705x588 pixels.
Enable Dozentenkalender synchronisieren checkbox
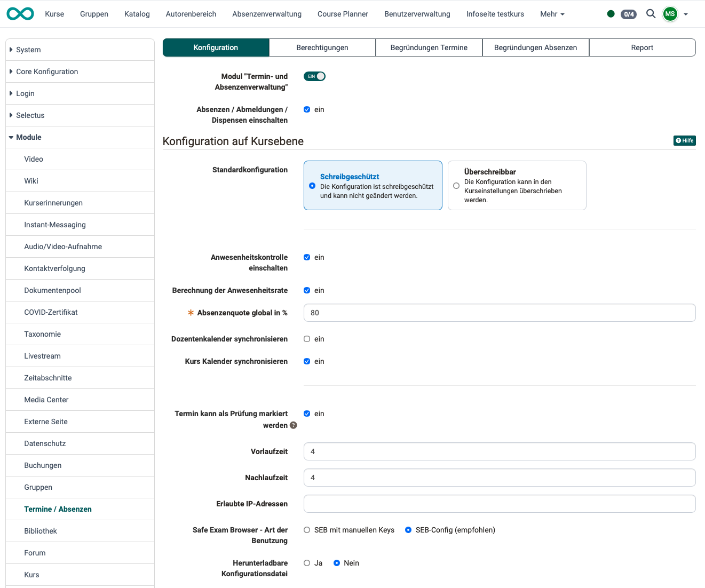307,339
